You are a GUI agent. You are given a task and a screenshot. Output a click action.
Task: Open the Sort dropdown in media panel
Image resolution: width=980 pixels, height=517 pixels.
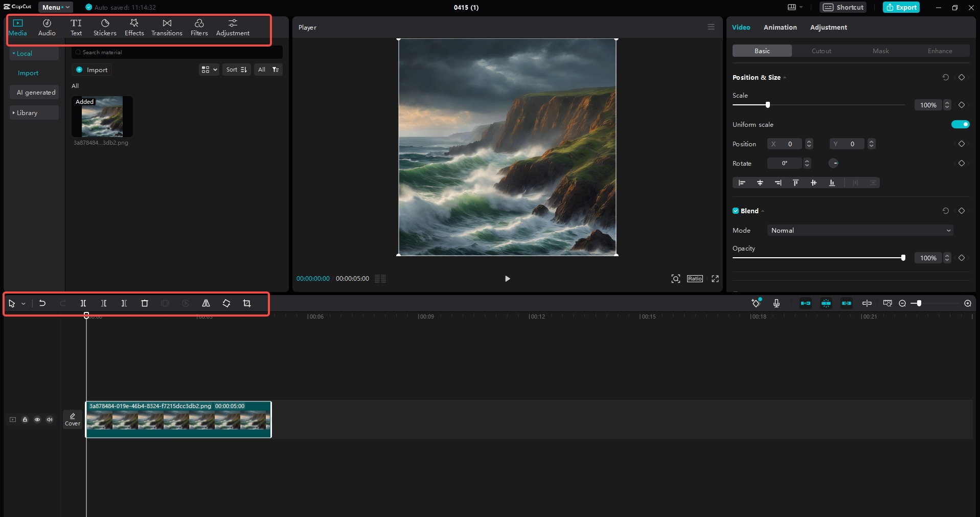coord(236,70)
